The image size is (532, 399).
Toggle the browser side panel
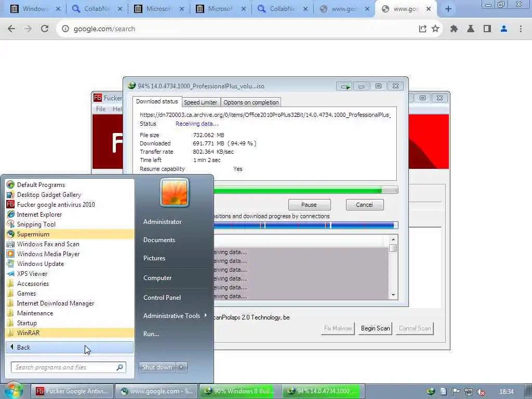487,29
